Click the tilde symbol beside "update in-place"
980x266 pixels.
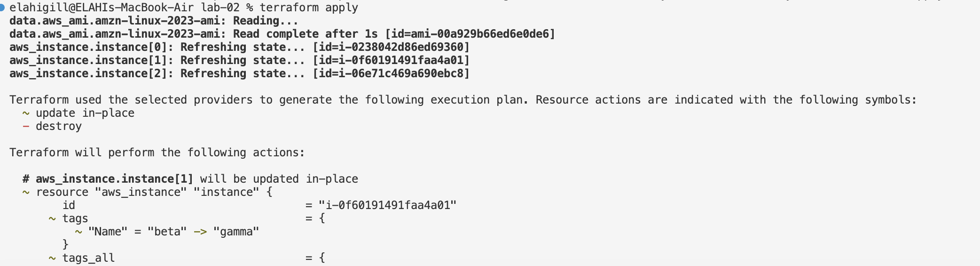[26, 113]
